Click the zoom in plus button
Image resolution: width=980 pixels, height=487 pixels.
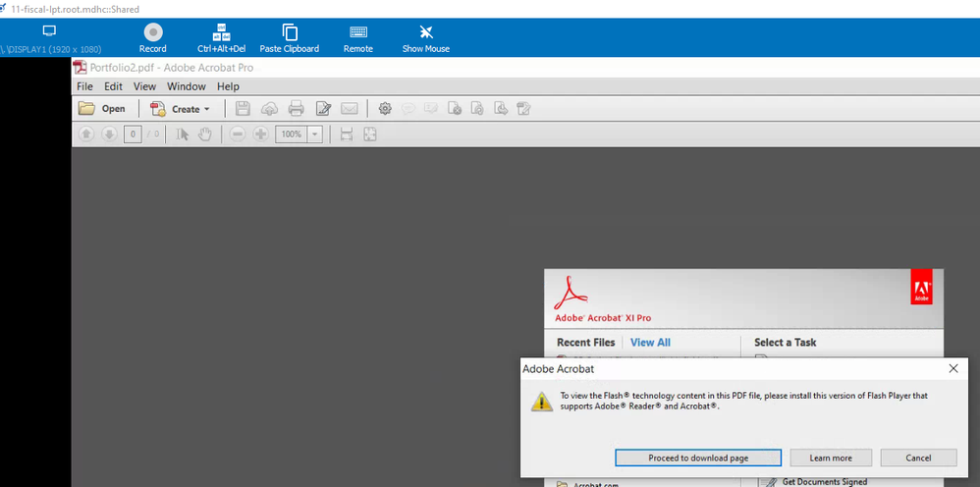tap(260, 134)
